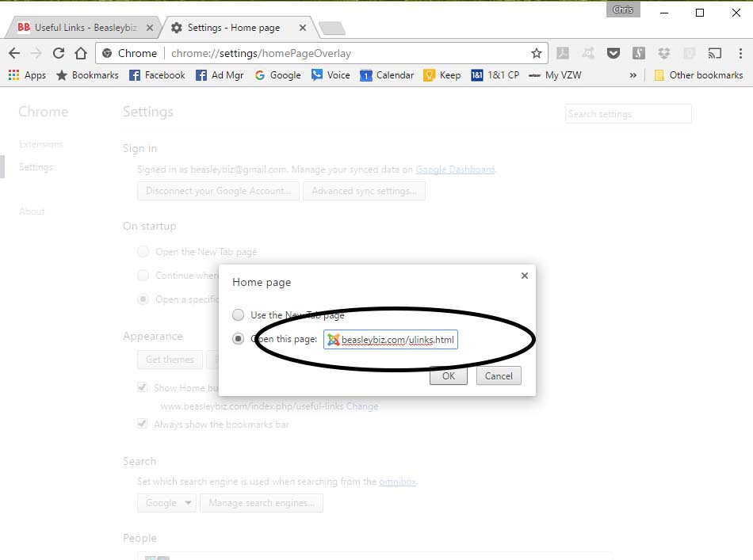Open the Google Dashboard link

[455, 169]
